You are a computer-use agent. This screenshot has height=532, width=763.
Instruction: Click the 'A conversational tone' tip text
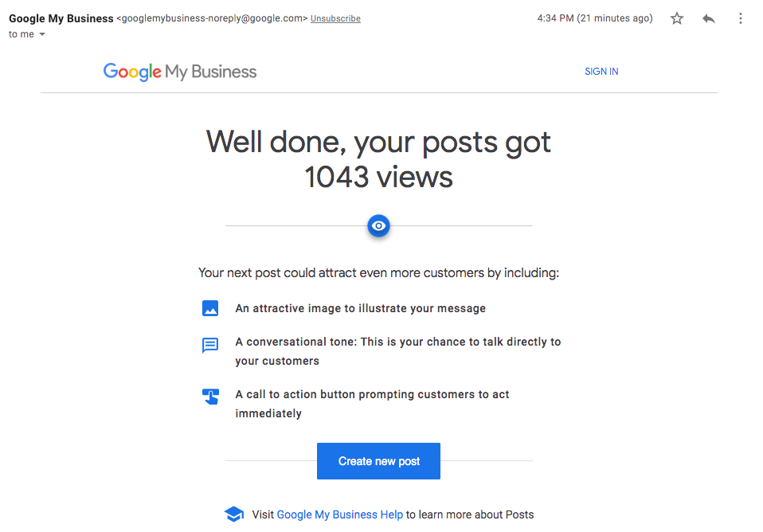[398, 351]
